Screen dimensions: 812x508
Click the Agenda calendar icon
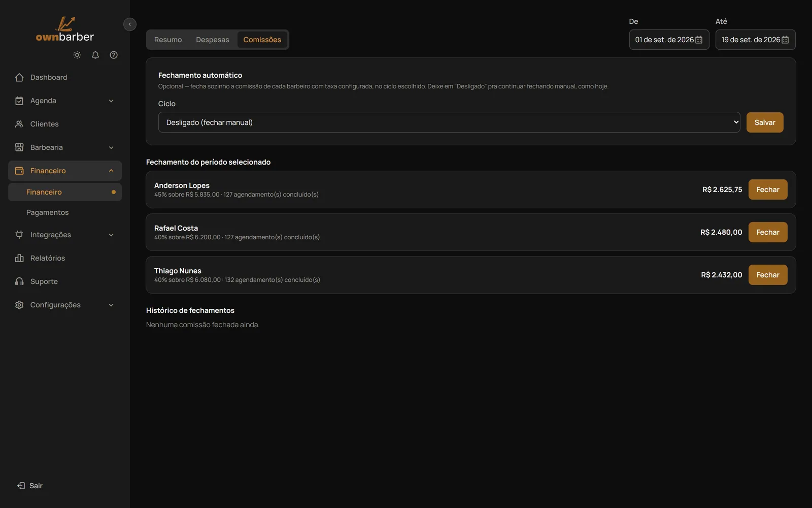[19, 101]
